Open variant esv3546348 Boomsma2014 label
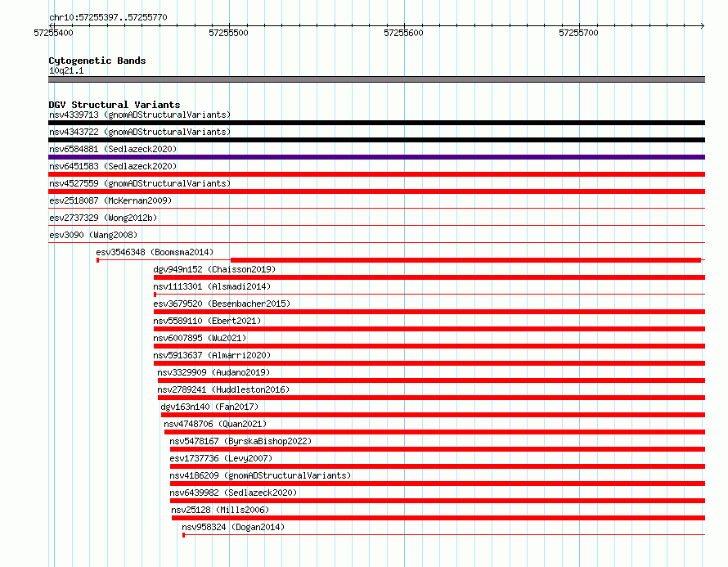Viewport: 728px width, 567px height. (x=155, y=252)
